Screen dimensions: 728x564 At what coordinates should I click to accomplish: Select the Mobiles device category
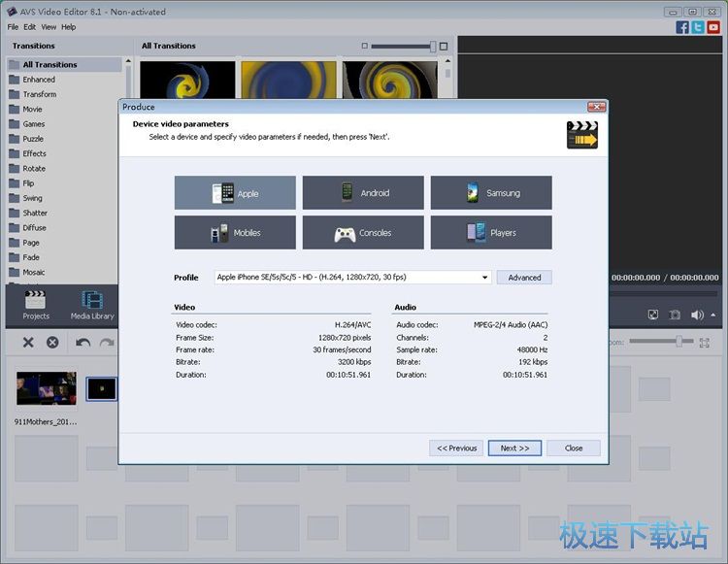(x=235, y=233)
